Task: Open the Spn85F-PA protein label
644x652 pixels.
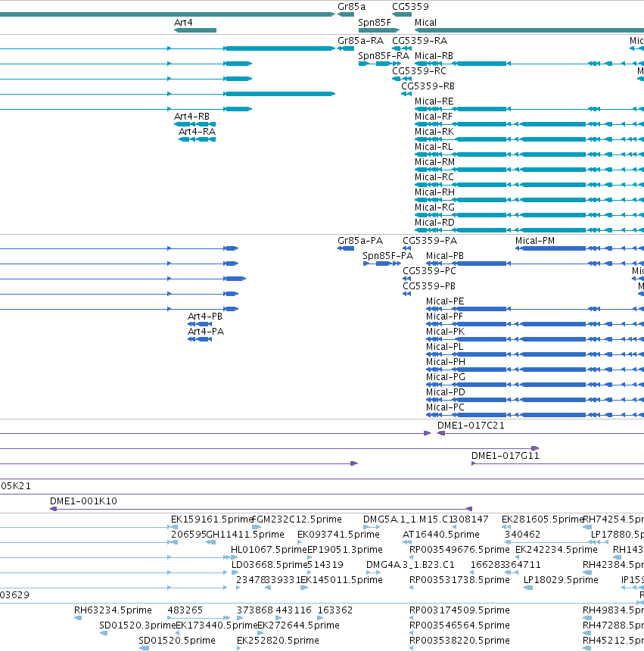Action: coord(387,256)
